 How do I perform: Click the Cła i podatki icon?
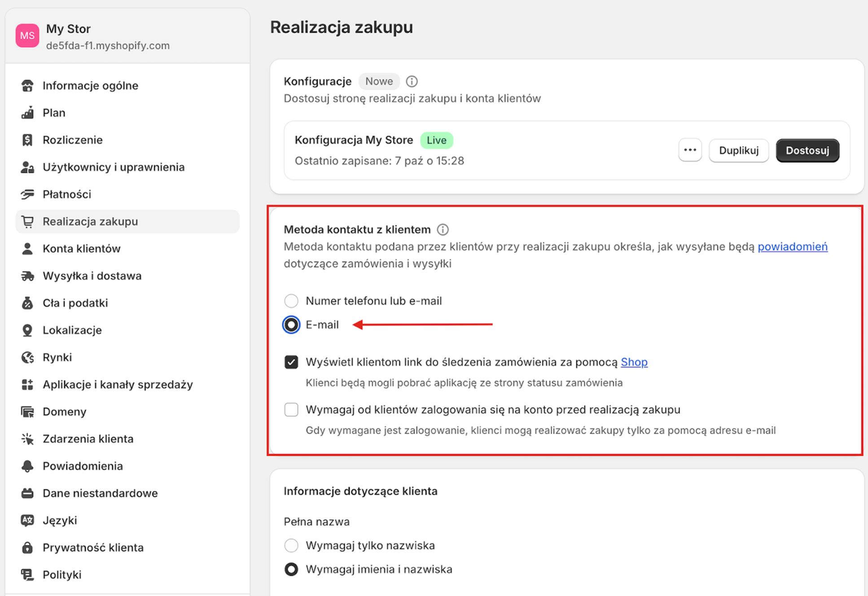pyautogui.click(x=27, y=303)
